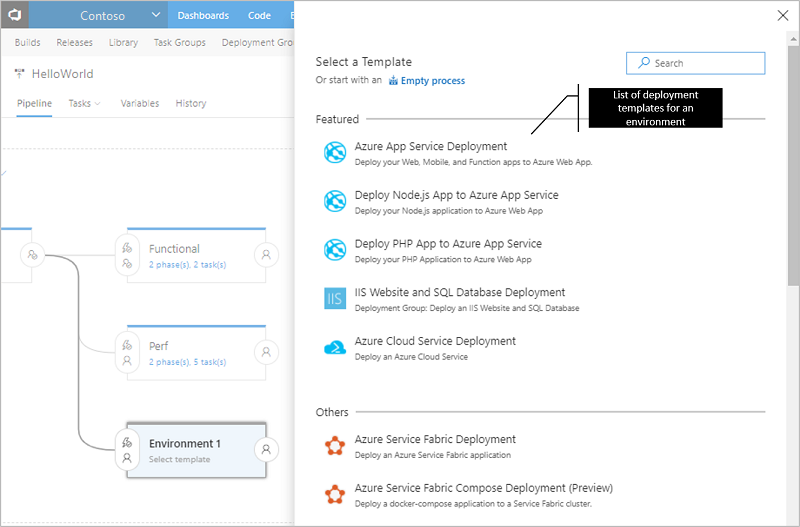The width and height of the screenshot is (800, 527).
Task: Click the template Search field
Action: click(695, 63)
